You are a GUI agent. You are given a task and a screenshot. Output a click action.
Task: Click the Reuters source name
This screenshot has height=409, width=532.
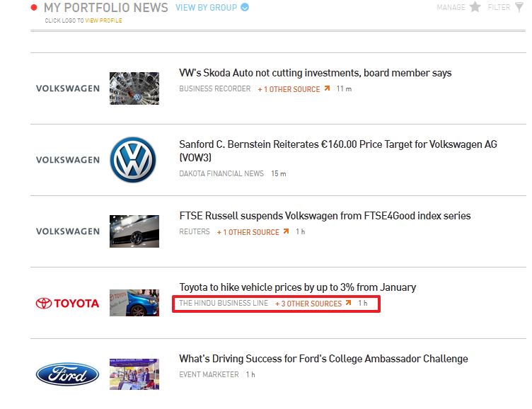click(195, 231)
